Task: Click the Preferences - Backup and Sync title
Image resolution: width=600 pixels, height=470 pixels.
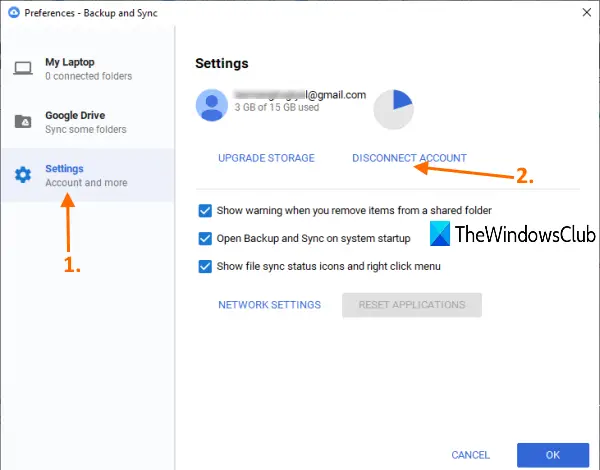Action: tap(91, 13)
